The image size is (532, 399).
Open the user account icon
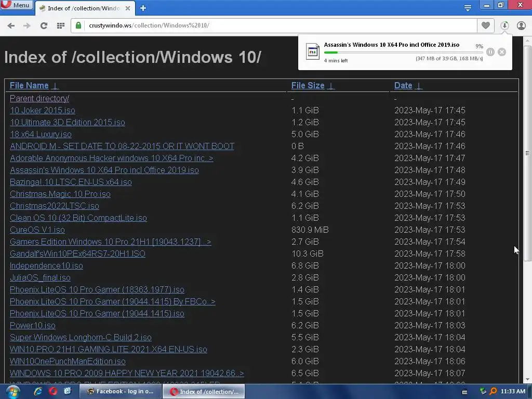[521, 25]
